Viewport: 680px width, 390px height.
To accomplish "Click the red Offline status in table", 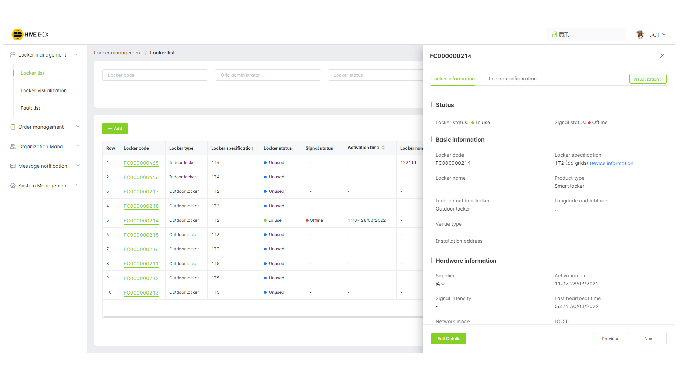I will coord(315,221).
